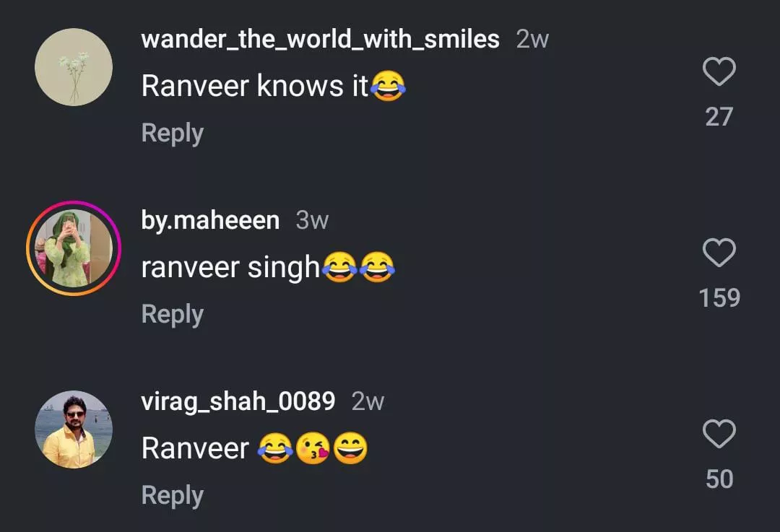Select the "ranveer singh" comment text
Image resolution: width=780 pixels, height=532 pixels.
click(x=268, y=267)
